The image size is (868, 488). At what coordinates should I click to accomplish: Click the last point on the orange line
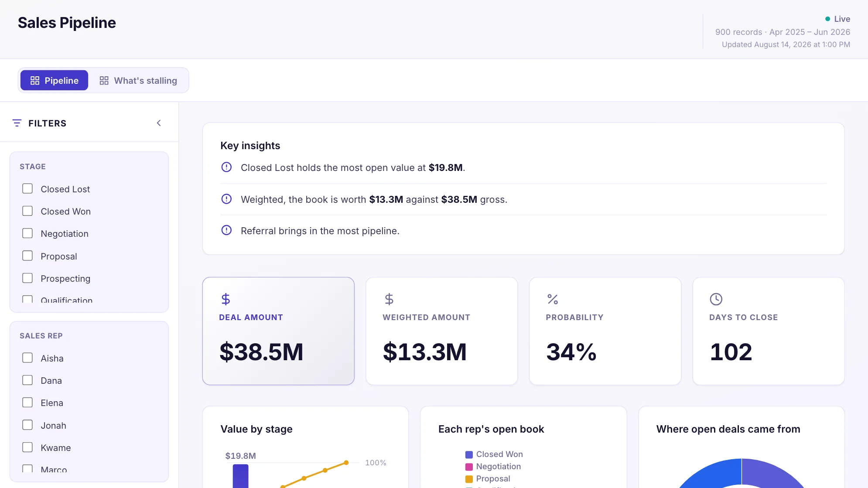[346, 463]
